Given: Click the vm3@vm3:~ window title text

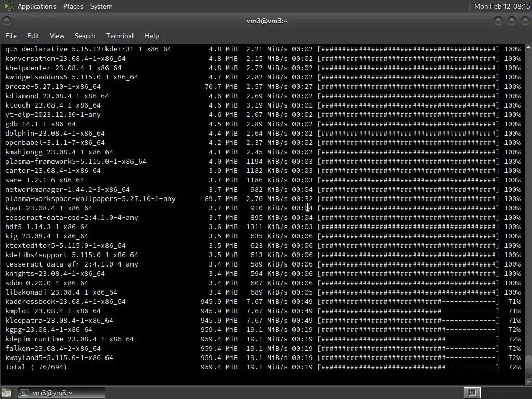Looking at the screenshot, I should pos(267,21).
